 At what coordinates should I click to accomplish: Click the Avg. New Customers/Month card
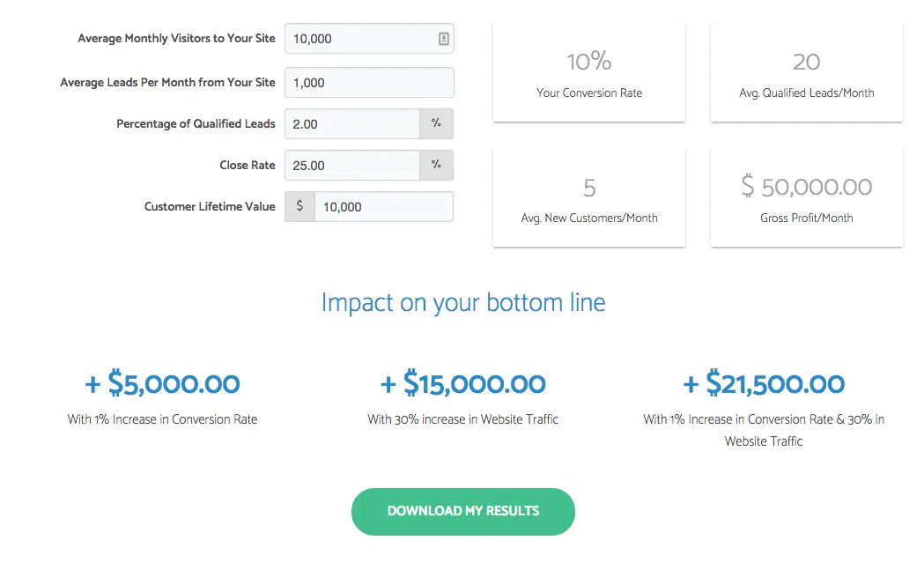coord(589,197)
